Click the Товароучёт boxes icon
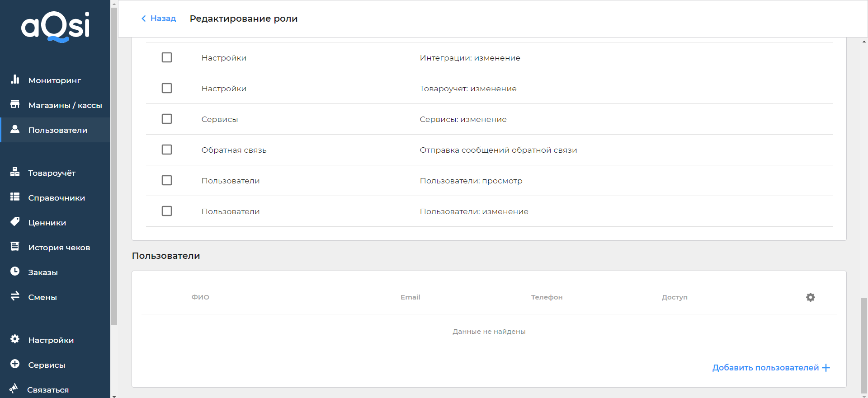 pyautogui.click(x=15, y=172)
